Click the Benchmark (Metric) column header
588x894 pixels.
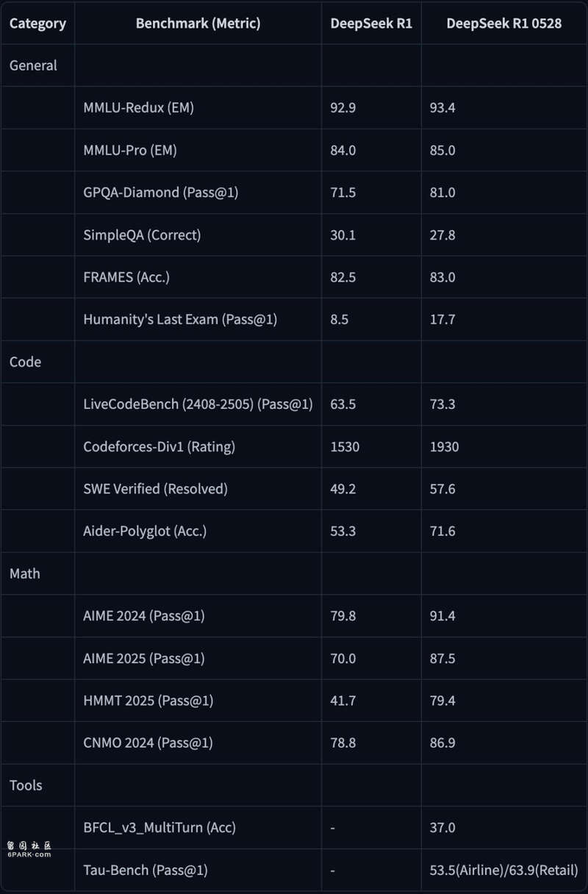click(198, 24)
